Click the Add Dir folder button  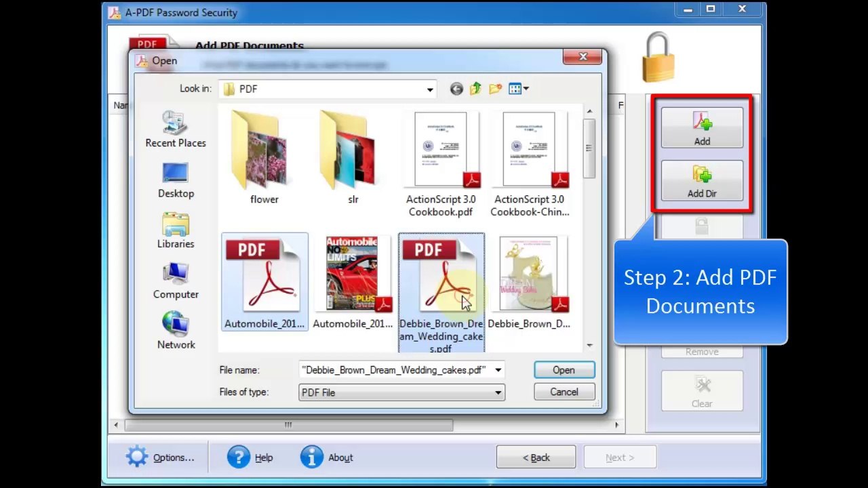point(702,180)
